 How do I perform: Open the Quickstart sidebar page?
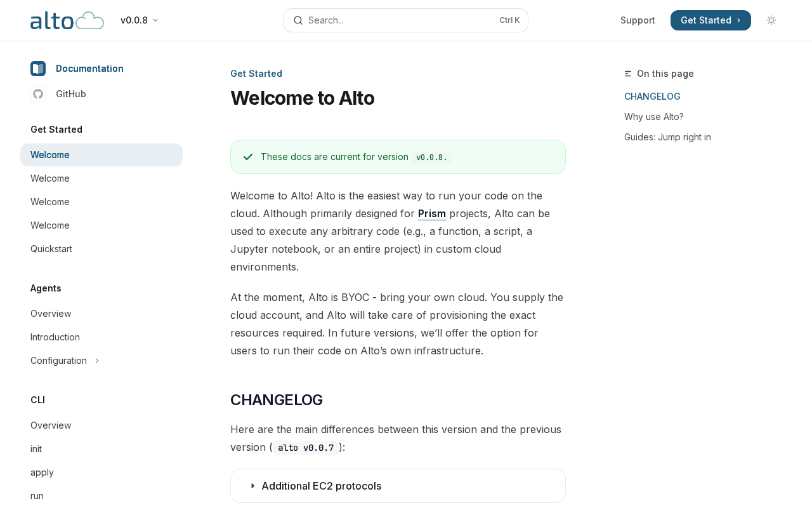(51, 249)
